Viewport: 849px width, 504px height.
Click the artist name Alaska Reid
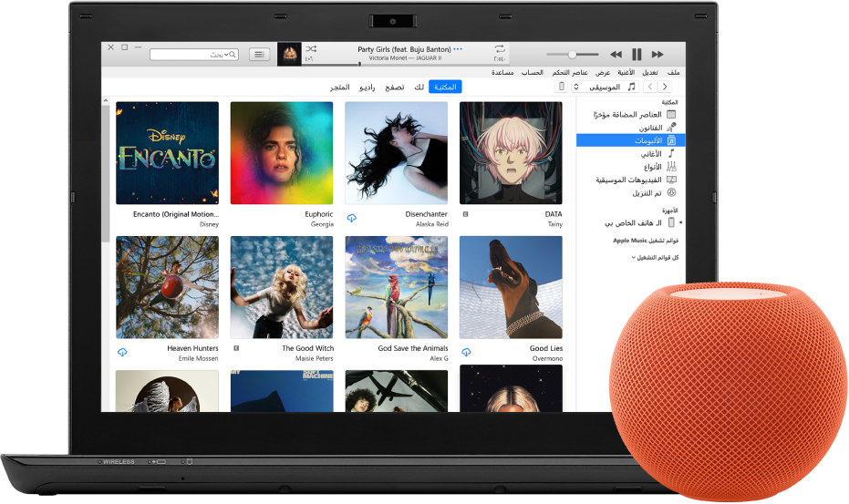(x=432, y=224)
